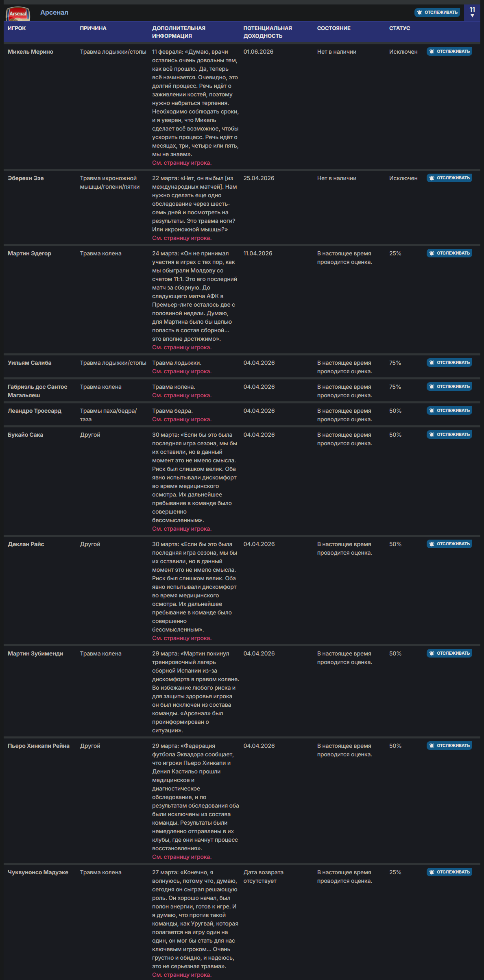
Task: Select player name Габриэль дос Сантос Магальяеш
Action: [x=37, y=391]
